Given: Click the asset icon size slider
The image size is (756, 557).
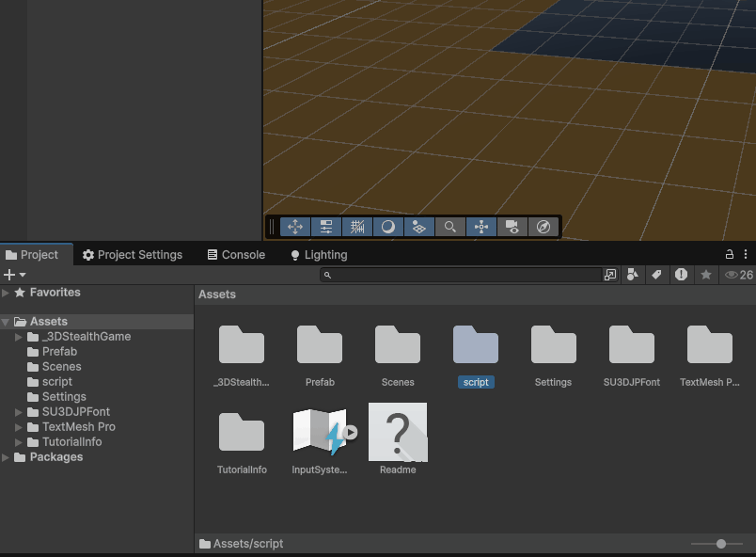Looking at the screenshot, I should (720, 544).
